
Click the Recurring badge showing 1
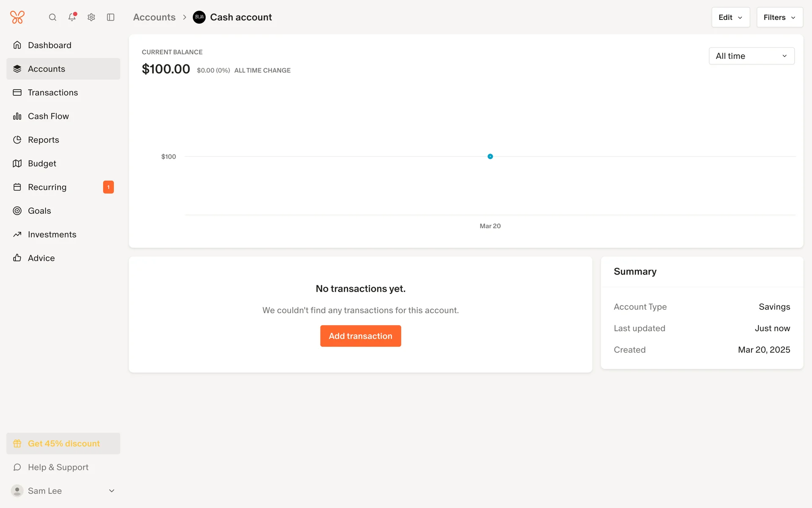[108, 187]
